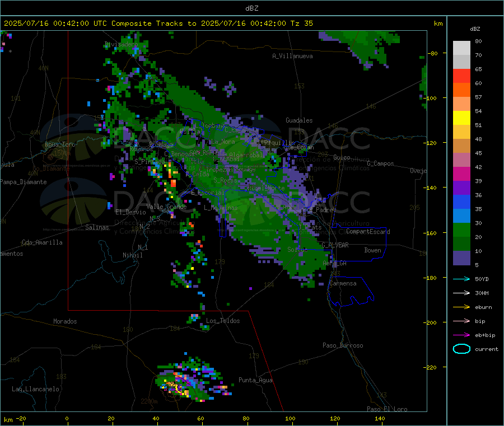Click the 'G_ALVEAR' map label

(x=335, y=245)
